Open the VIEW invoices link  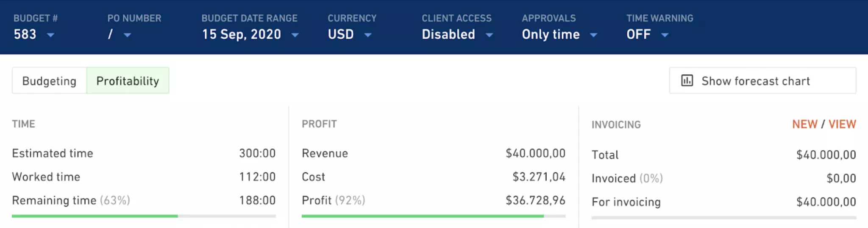point(842,124)
